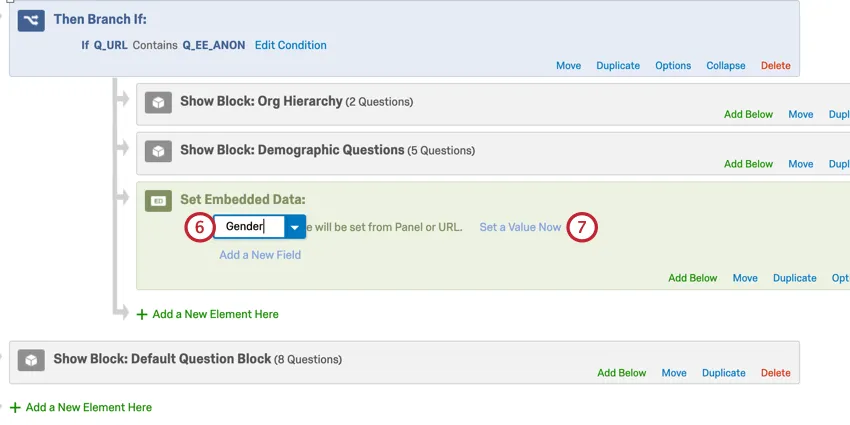Click Edit Condition link
Viewport: 850px width, 425px height.
290,45
